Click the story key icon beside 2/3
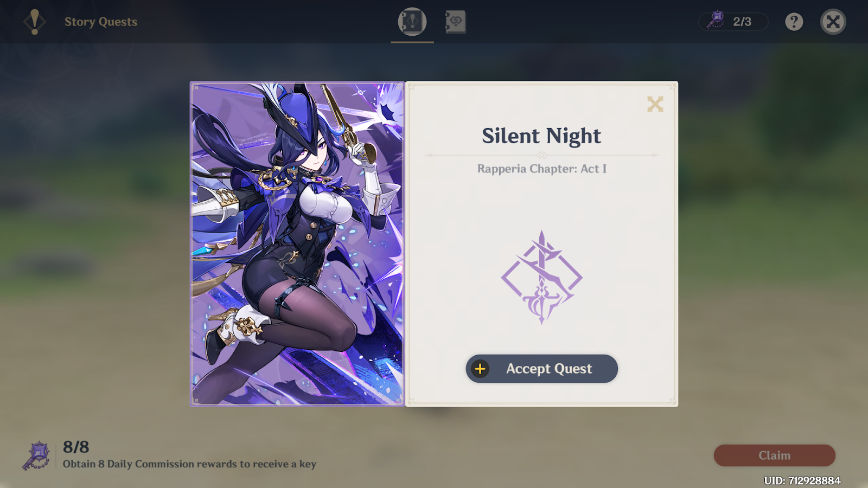Viewport: 868px width, 488px height. [717, 20]
